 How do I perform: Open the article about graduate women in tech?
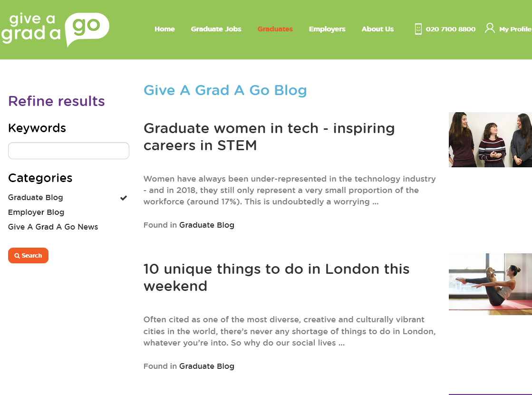pos(269,137)
